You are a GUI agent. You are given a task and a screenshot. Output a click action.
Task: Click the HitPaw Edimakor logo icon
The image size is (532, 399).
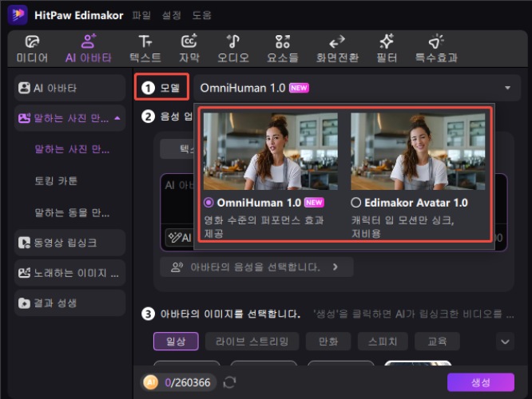(x=18, y=15)
